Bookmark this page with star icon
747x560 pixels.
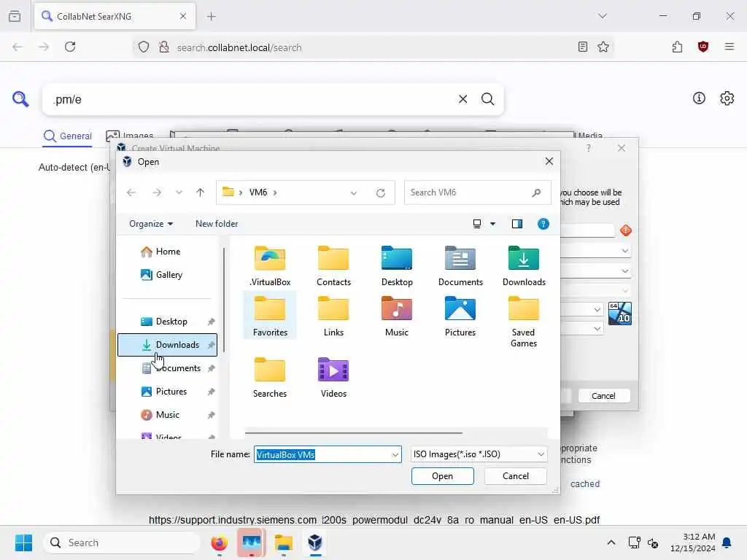coord(603,47)
